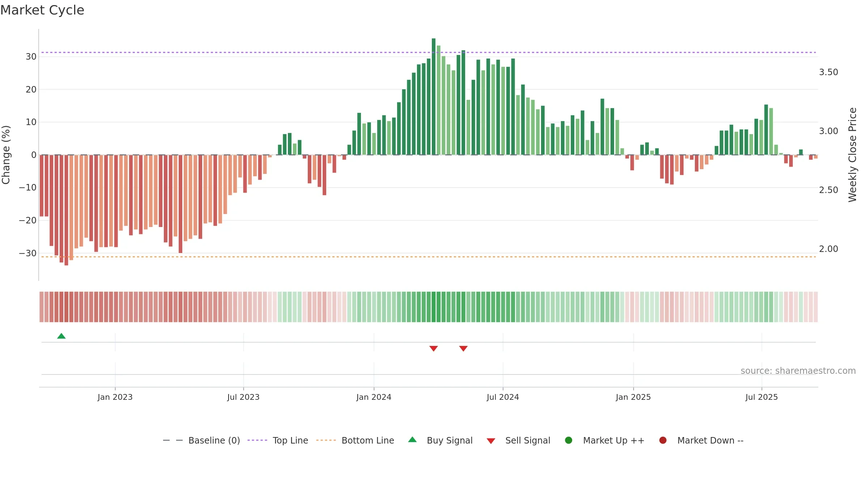This screenshot has width=868, height=488.
Task: Click the orange dotted Bottom Line legend sample
Action: [326, 440]
